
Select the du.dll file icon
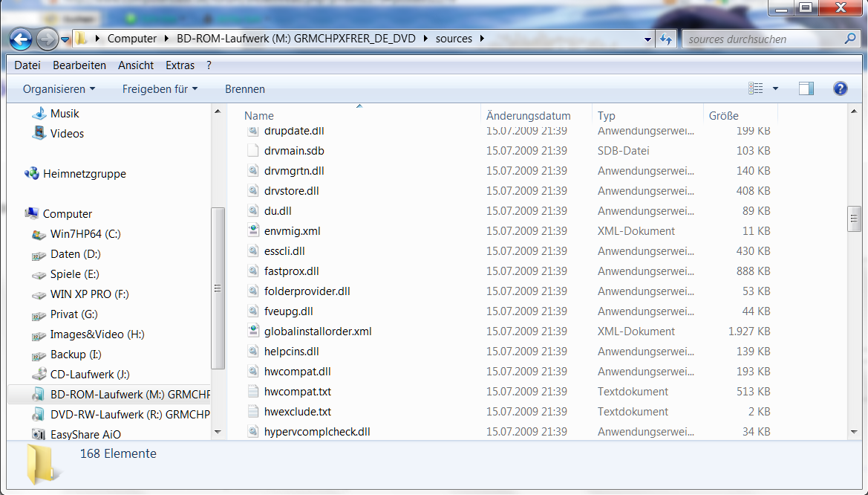[x=253, y=210]
